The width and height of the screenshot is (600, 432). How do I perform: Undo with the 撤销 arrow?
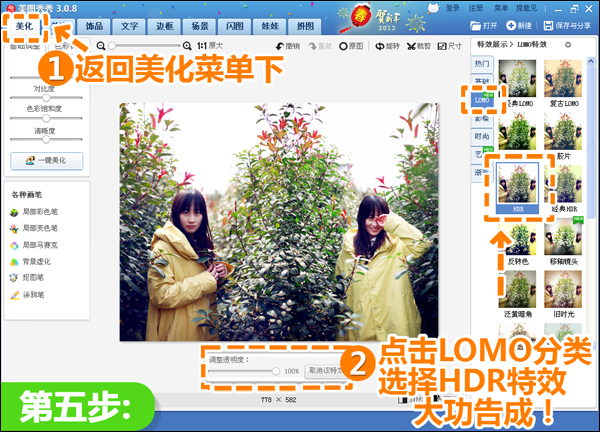pos(288,46)
